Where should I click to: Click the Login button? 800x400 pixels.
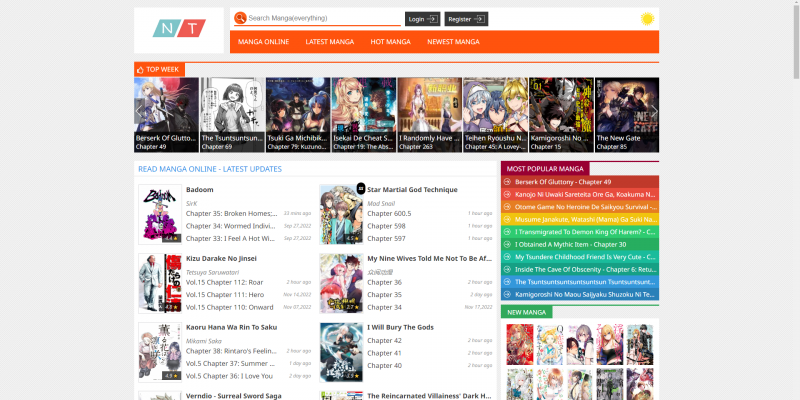[422, 19]
